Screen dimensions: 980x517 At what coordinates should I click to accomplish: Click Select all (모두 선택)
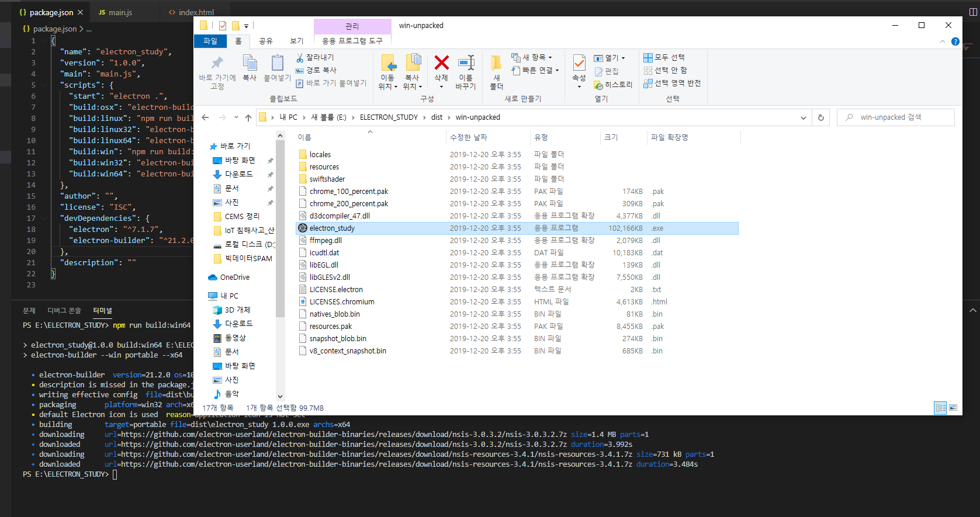(664, 57)
